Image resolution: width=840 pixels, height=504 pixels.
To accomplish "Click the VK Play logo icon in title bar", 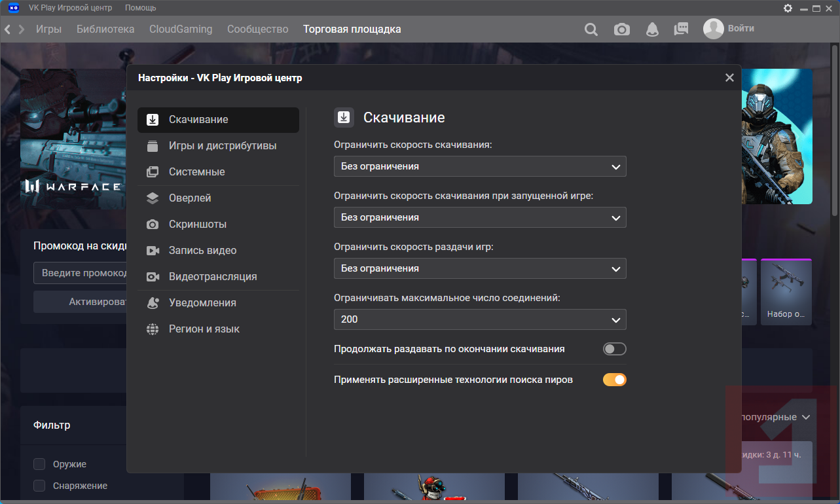I will point(13,8).
